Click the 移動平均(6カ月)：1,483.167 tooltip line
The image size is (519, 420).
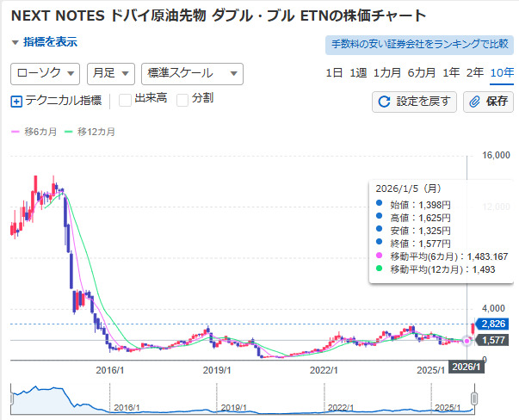tap(442, 256)
